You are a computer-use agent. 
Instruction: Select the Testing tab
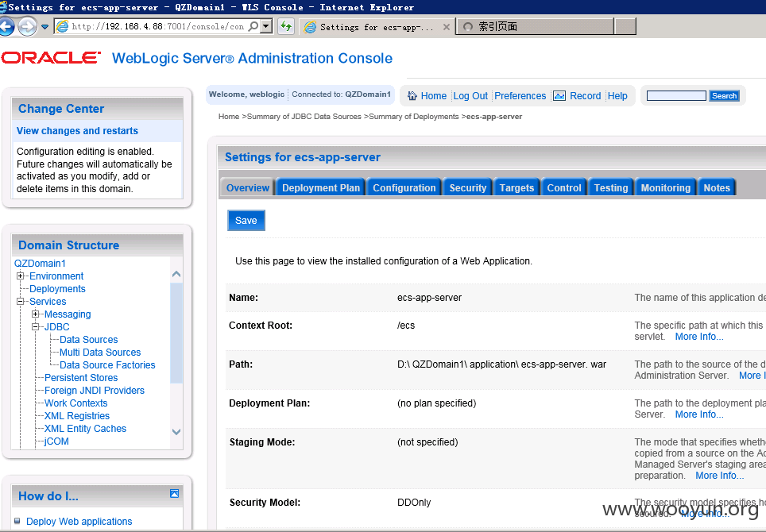pyautogui.click(x=610, y=188)
